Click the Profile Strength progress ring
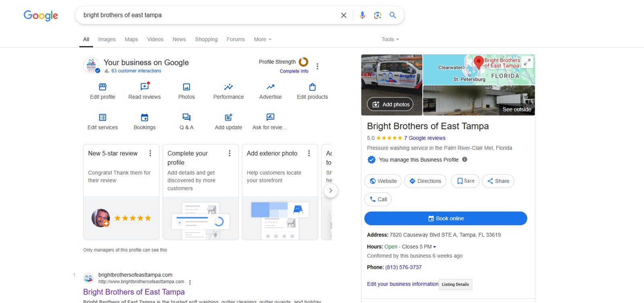The width and height of the screenshot is (644, 303). (303, 62)
